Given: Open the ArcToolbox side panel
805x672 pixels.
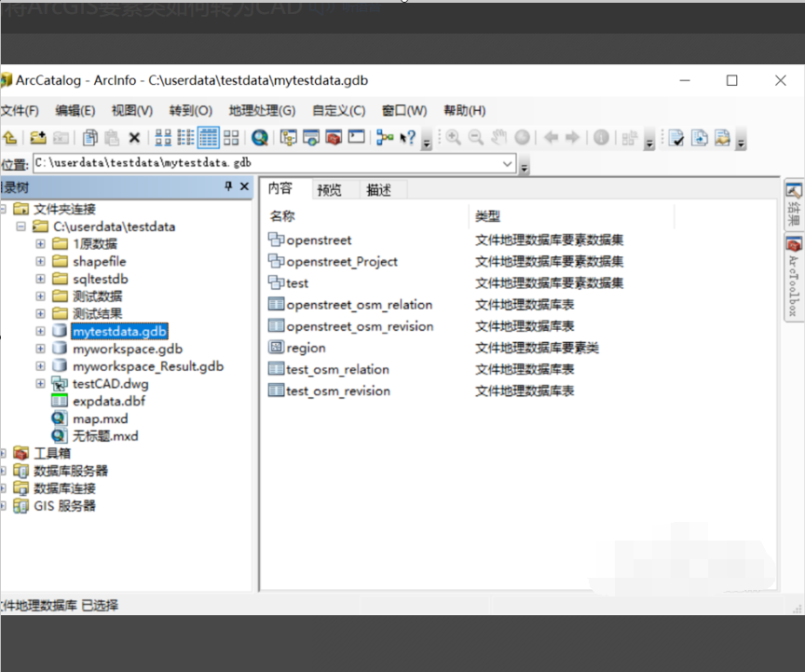Looking at the screenshot, I should [x=794, y=278].
